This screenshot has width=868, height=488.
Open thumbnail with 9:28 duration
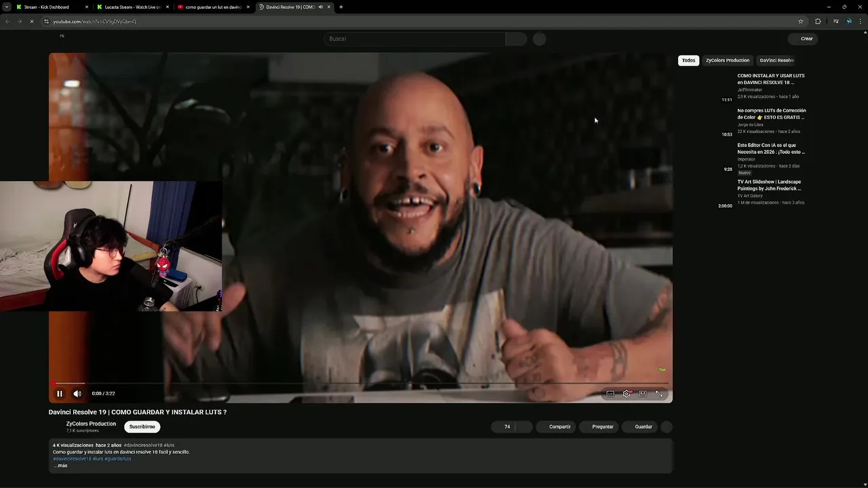point(706,157)
